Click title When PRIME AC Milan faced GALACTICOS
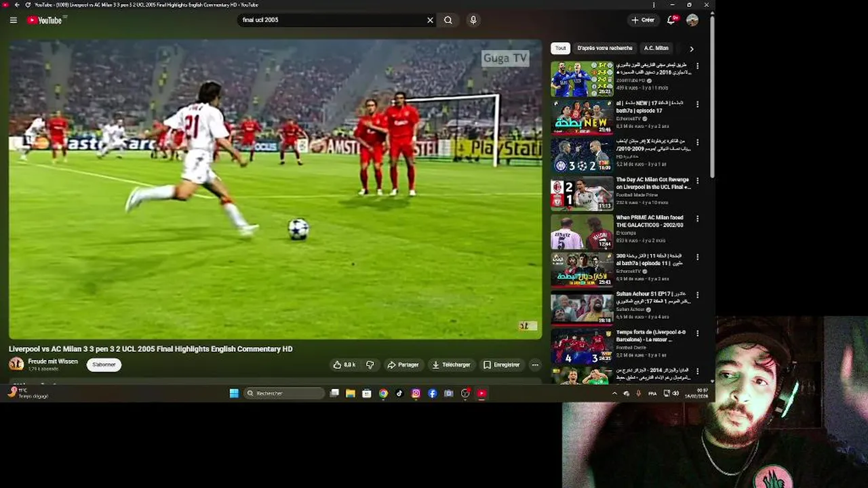Image resolution: width=868 pixels, height=488 pixels. tap(650, 221)
